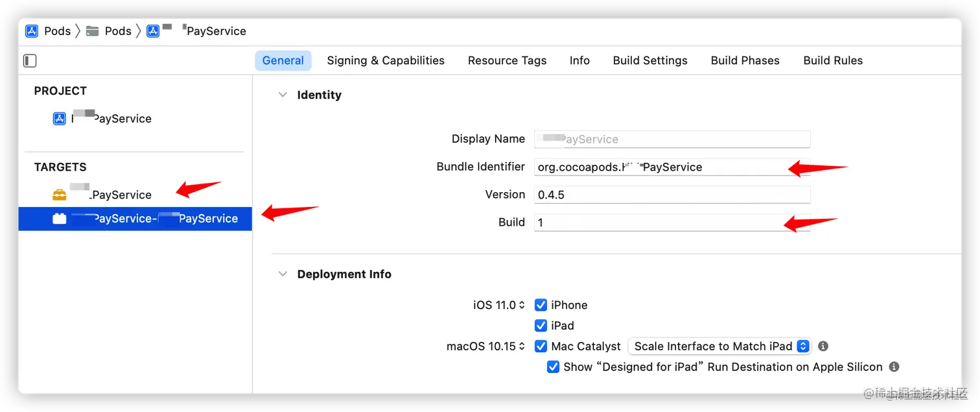980x412 pixels.
Task: Click Pods project name in breadcrumb
Action: 58,31
